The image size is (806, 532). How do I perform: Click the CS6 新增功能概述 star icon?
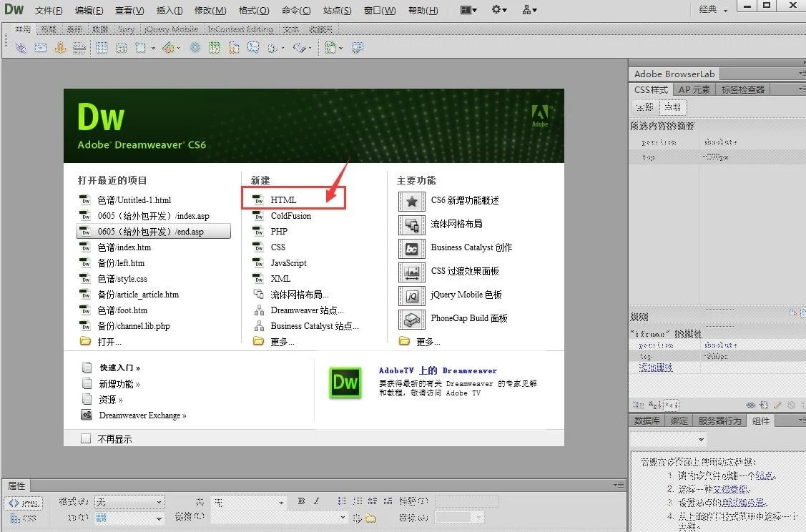coord(411,201)
